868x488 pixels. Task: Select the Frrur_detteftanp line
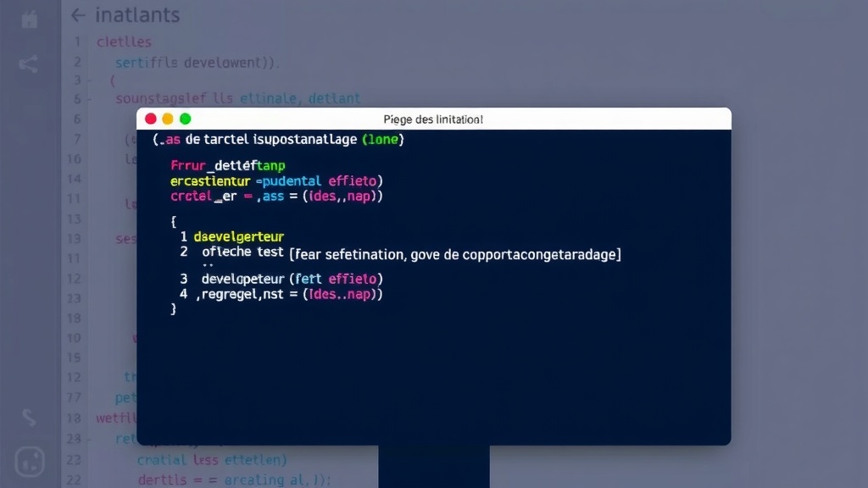pyautogui.click(x=228, y=165)
